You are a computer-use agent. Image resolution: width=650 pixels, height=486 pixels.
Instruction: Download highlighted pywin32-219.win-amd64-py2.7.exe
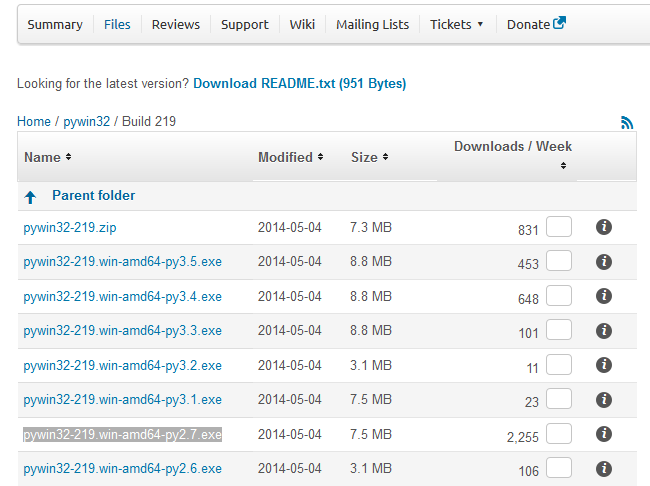pyautogui.click(x=122, y=434)
